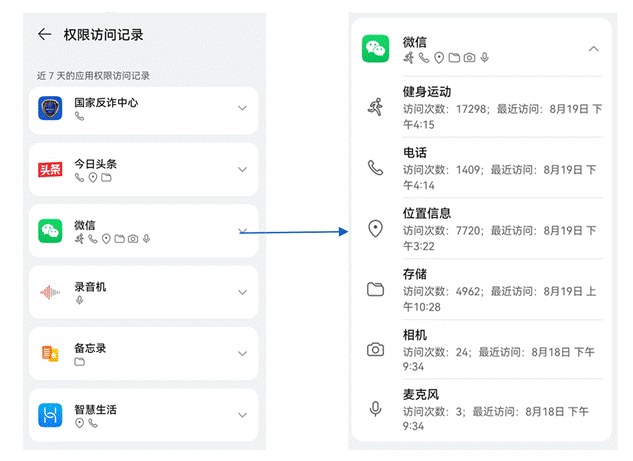Select the green 微信 icon in the list
This screenshot has height=461, width=633.
[x=50, y=231]
